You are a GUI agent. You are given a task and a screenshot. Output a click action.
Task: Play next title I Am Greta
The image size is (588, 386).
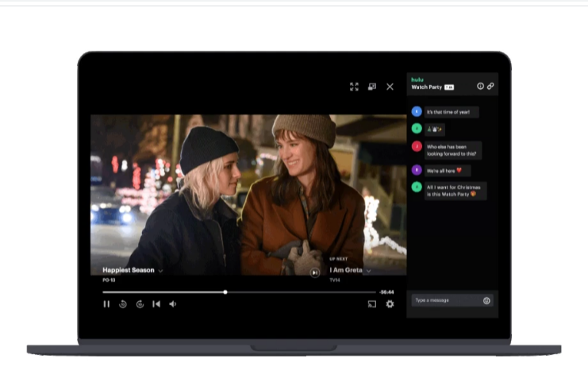click(315, 272)
